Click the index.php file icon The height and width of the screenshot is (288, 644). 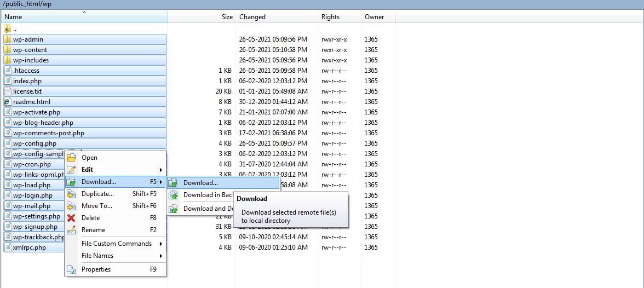pyautogui.click(x=8, y=81)
